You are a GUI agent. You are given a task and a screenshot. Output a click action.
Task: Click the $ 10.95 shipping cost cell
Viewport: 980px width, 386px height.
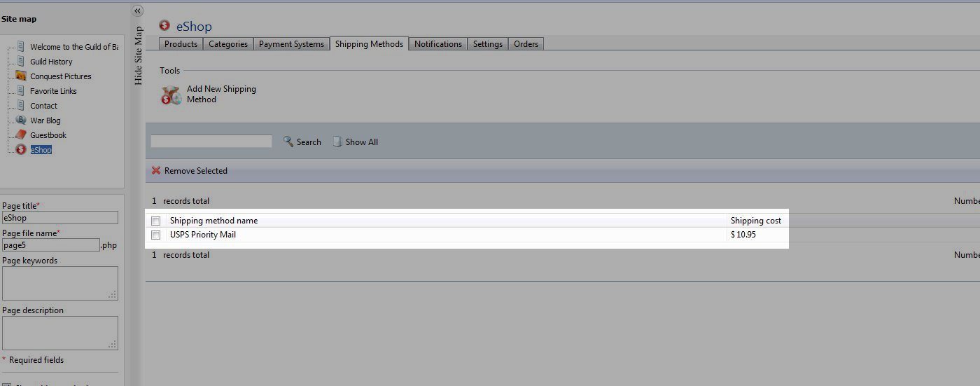pyautogui.click(x=743, y=235)
